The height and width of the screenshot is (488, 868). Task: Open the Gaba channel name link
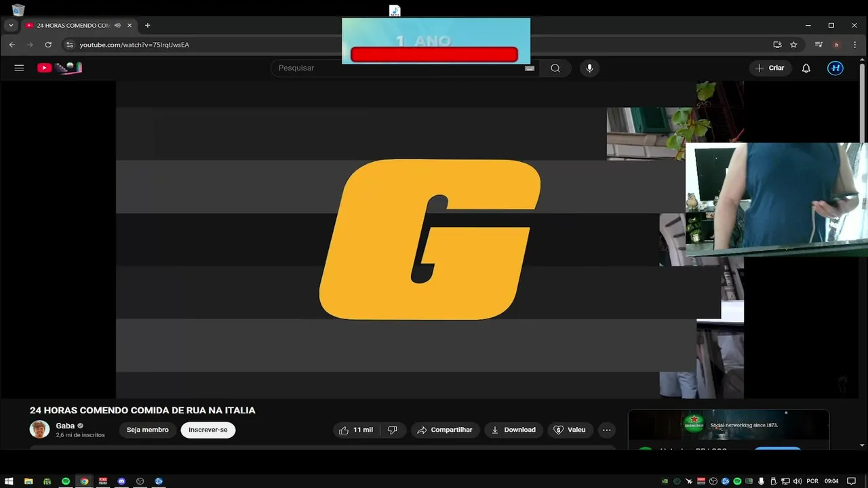[x=65, y=426]
